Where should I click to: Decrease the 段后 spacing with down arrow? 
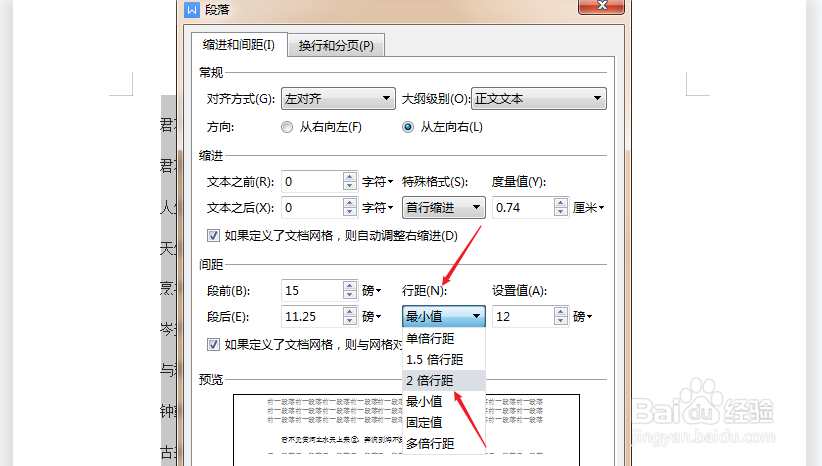[350, 321]
